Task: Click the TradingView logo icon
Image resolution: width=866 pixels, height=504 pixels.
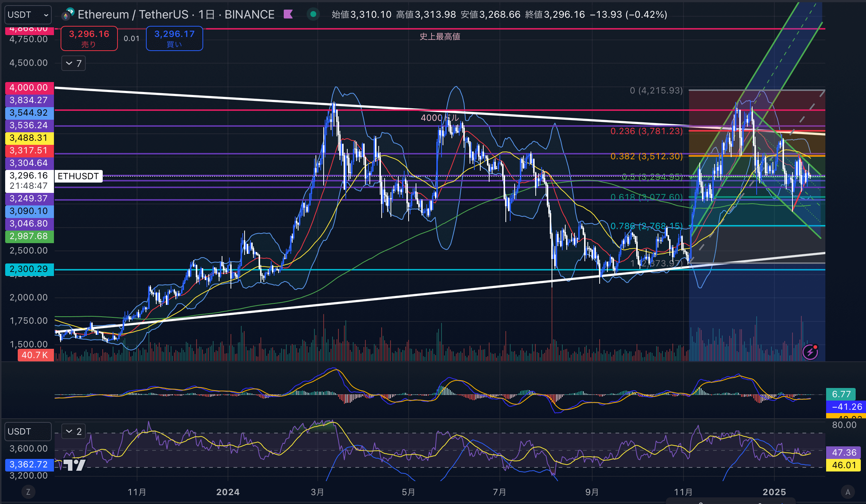Action: [74, 465]
